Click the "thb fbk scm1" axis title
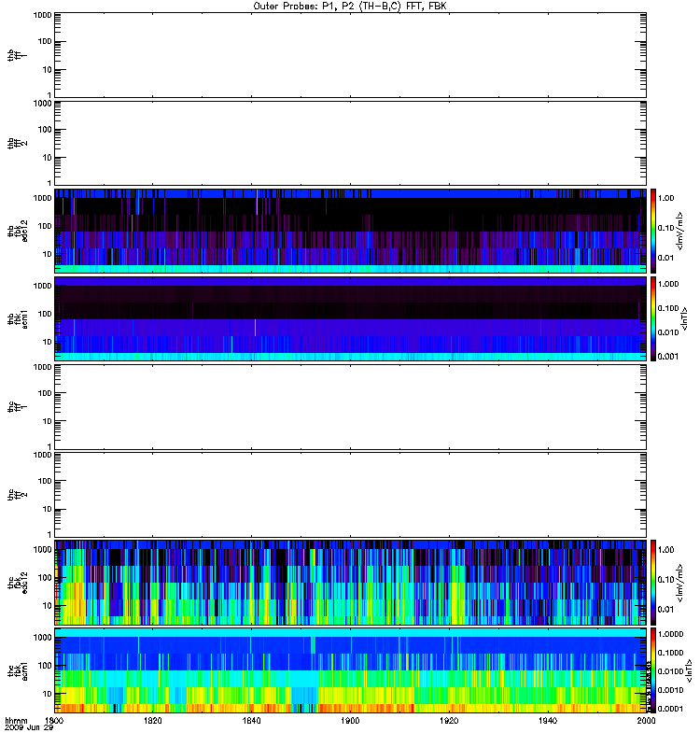 coord(17,318)
